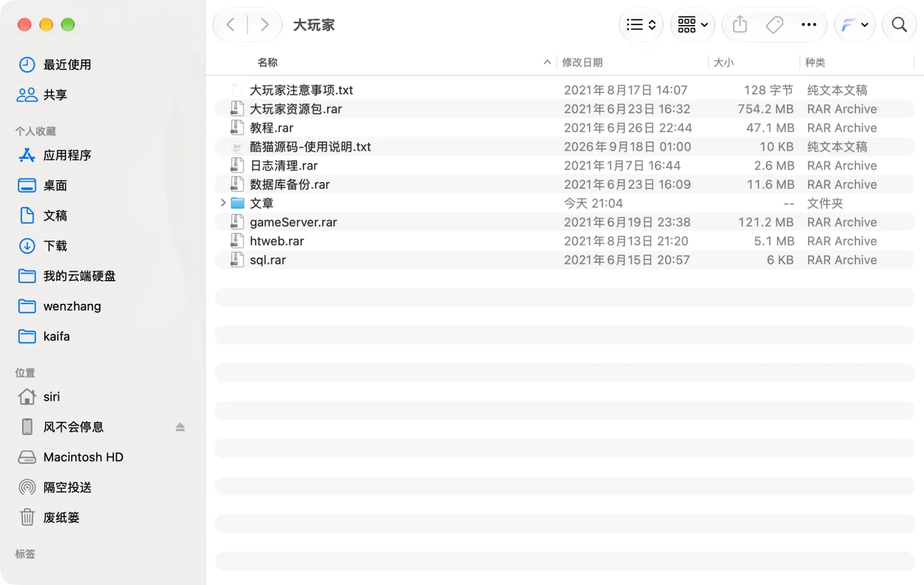Go forward with the right chevron button

click(x=265, y=25)
